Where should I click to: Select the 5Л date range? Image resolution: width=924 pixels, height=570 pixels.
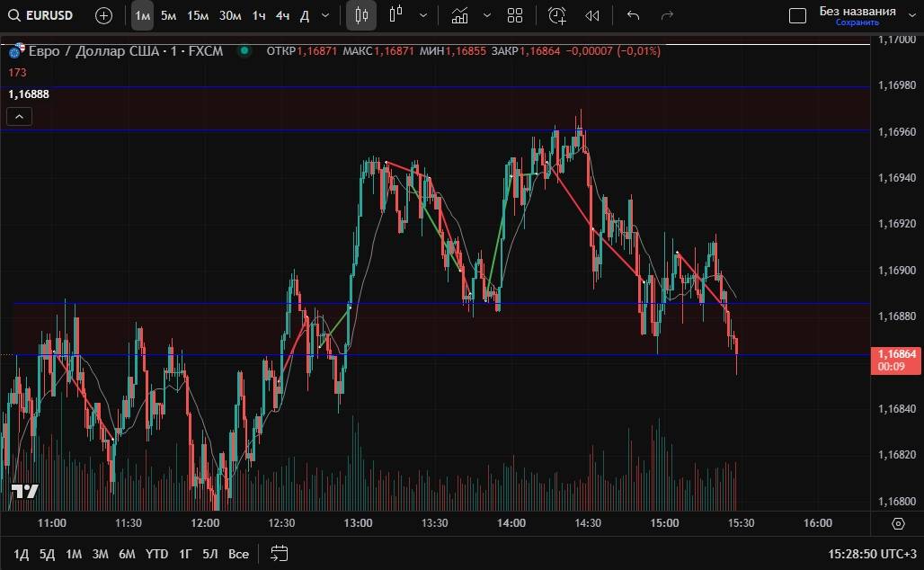pos(209,554)
